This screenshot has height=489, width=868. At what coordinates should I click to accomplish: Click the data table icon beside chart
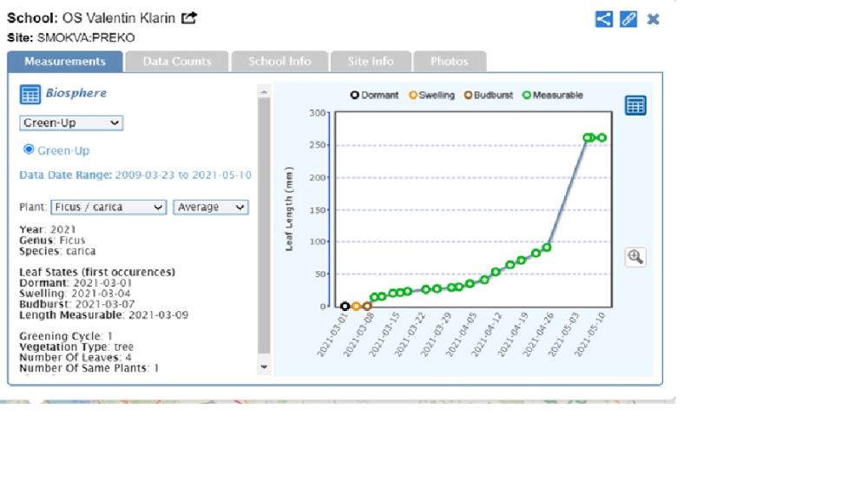click(x=635, y=105)
